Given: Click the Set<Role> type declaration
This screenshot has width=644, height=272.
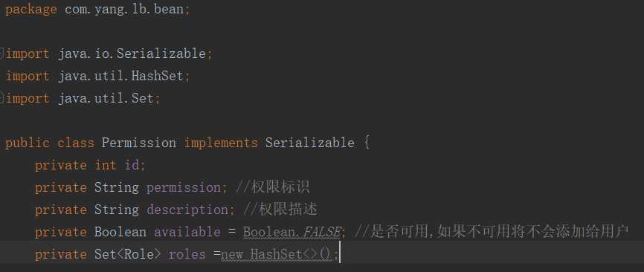Looking at the screenshot, I should (128, 254).
